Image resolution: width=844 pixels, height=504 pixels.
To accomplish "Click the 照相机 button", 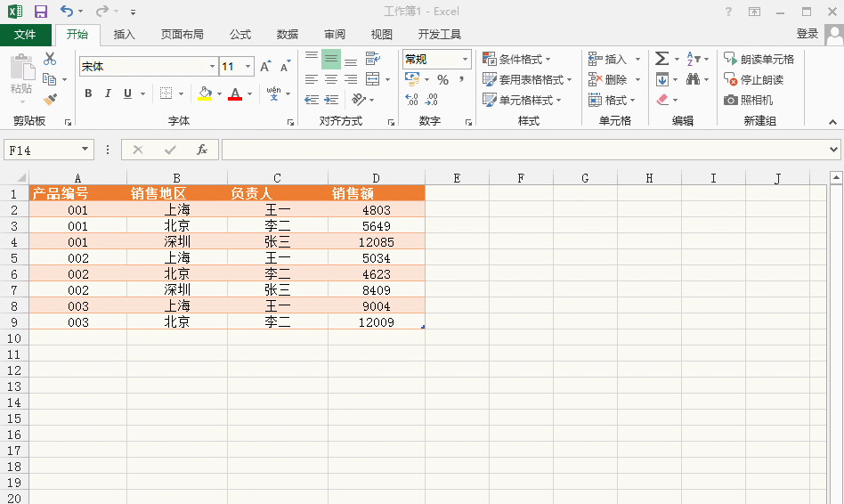I will (748, 100).
